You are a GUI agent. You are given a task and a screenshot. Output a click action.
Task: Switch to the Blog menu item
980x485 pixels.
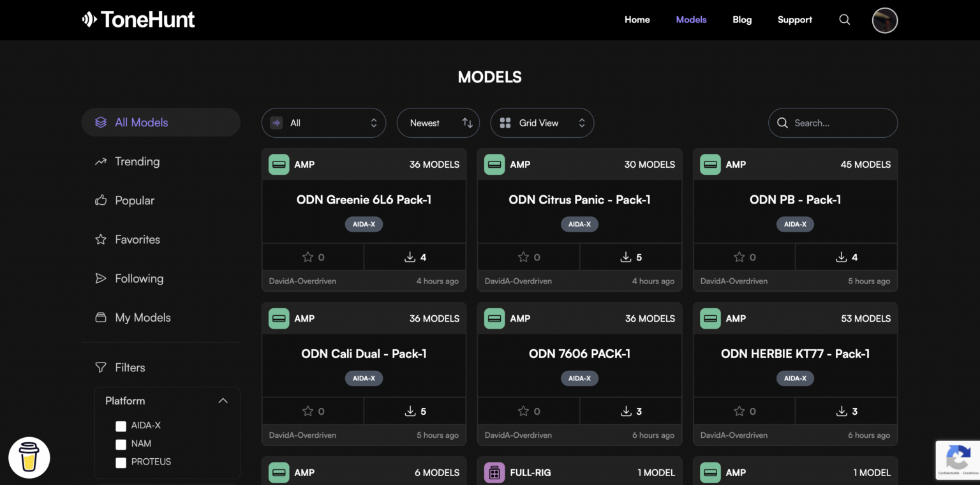(x=742, y=20)
